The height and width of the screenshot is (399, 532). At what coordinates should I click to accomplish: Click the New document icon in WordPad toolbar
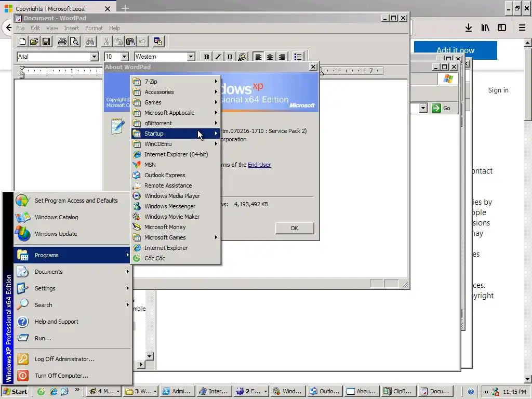[x=22, y=42]
